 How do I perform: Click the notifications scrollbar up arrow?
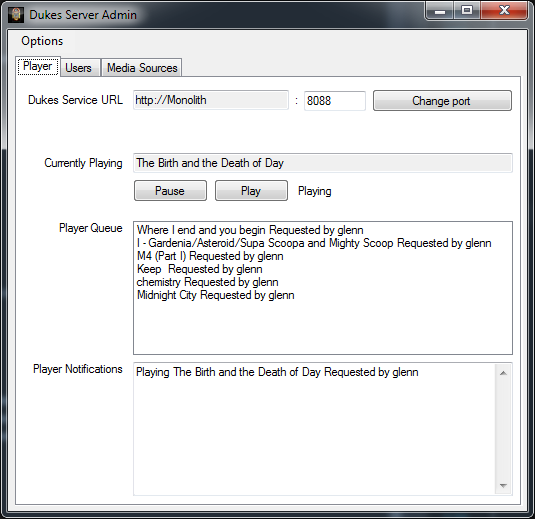pos(503,373)
